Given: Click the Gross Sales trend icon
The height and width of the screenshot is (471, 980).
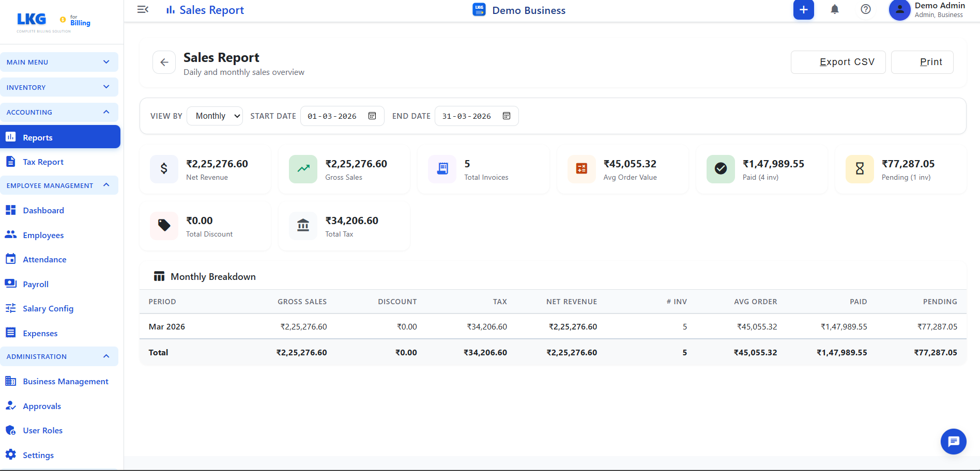Looking at the screenshot, I should coord(303,169).
